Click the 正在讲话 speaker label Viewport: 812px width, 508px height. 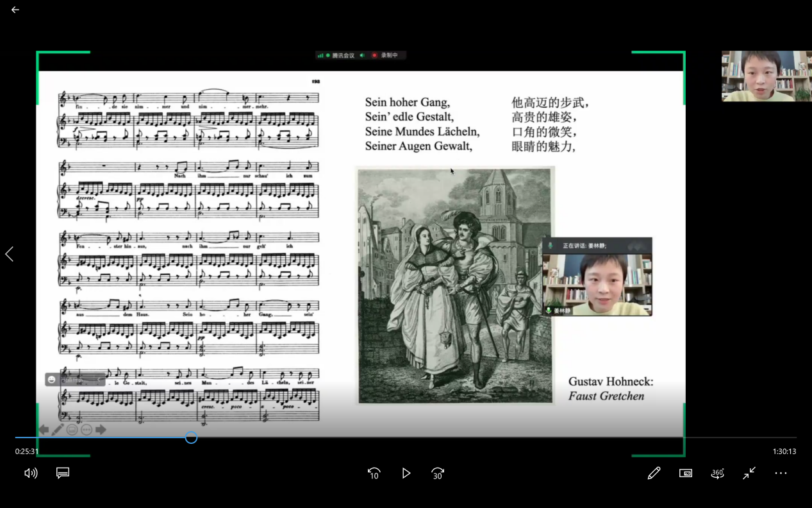pos(584,246)
